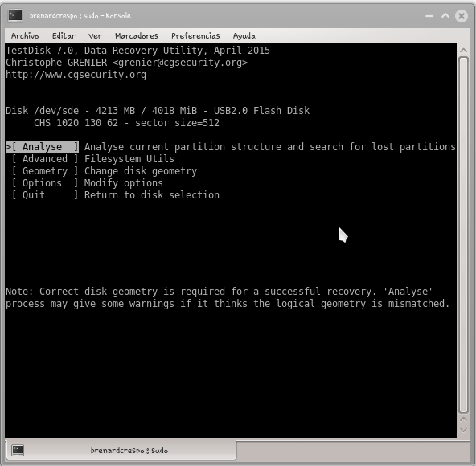Click the 'Filesystem Utils' description
The height and width of the screenshot is (466, 476).
point(129,159)
